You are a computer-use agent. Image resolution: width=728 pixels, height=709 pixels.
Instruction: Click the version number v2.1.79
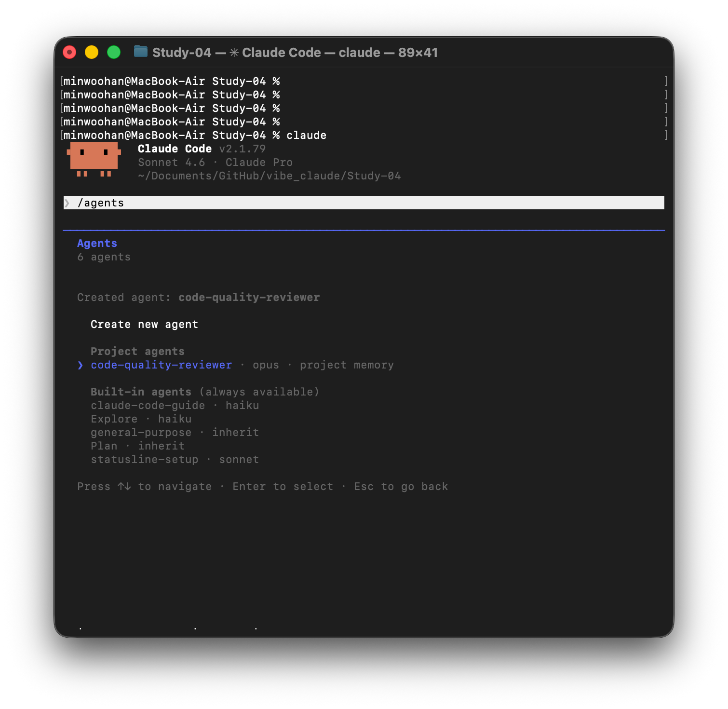(x=242, y=149)
